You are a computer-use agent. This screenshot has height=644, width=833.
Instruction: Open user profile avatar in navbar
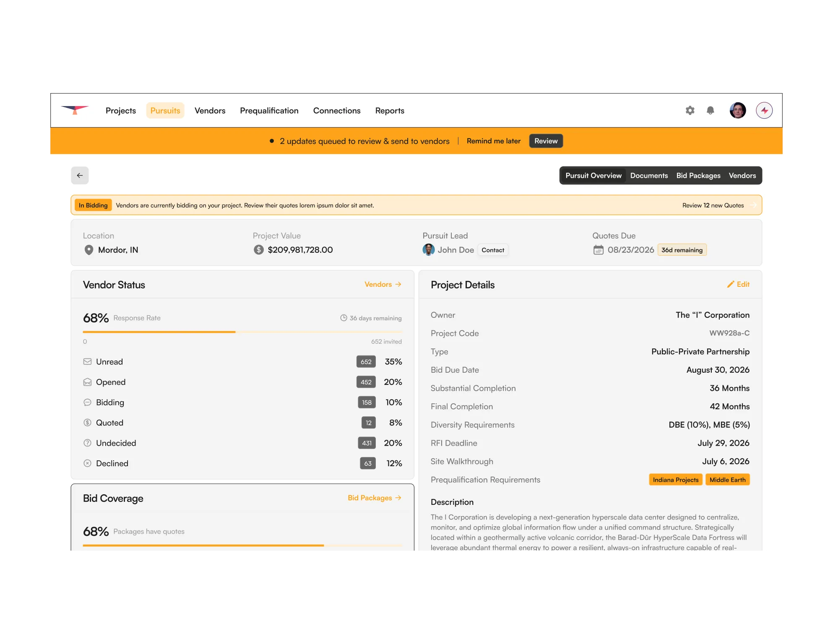tap(737, 110)
